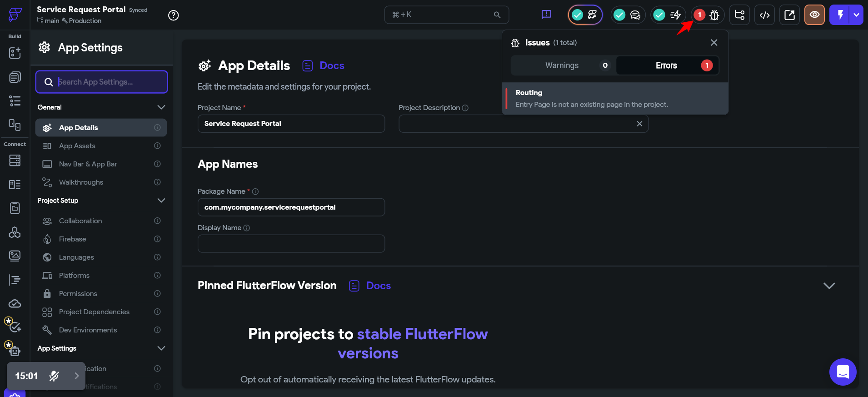Expand the recording timer widget arrow
This screenshot has width=868, height=397.
tap(77, 376)
